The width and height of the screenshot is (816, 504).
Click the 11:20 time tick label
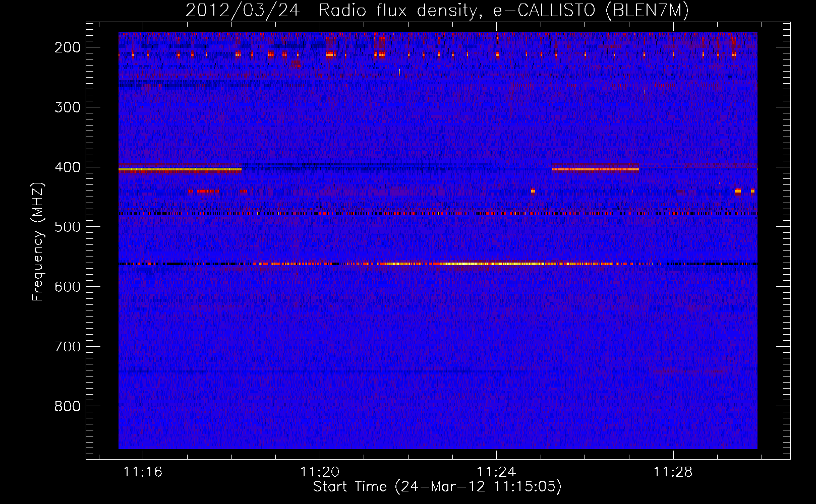click(320, 472)
